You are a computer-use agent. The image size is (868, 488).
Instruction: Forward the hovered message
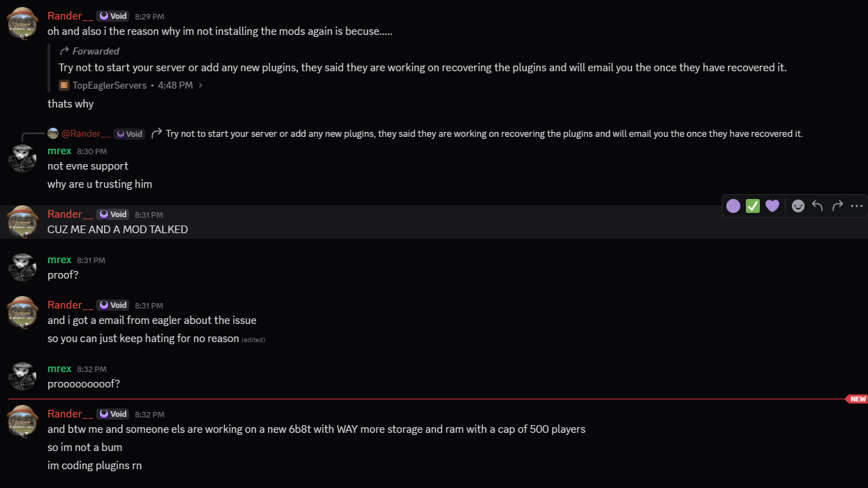coord(837,206)
